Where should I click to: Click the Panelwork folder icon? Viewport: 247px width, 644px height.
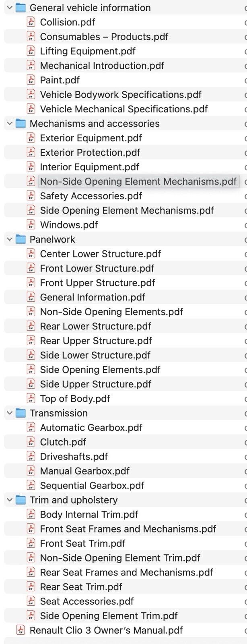21,239
